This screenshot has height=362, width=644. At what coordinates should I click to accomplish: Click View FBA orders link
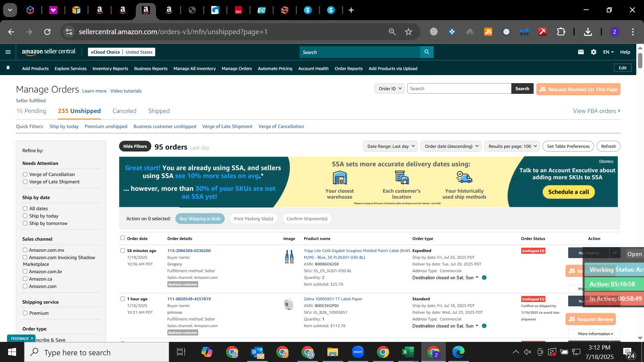(596, 111)
